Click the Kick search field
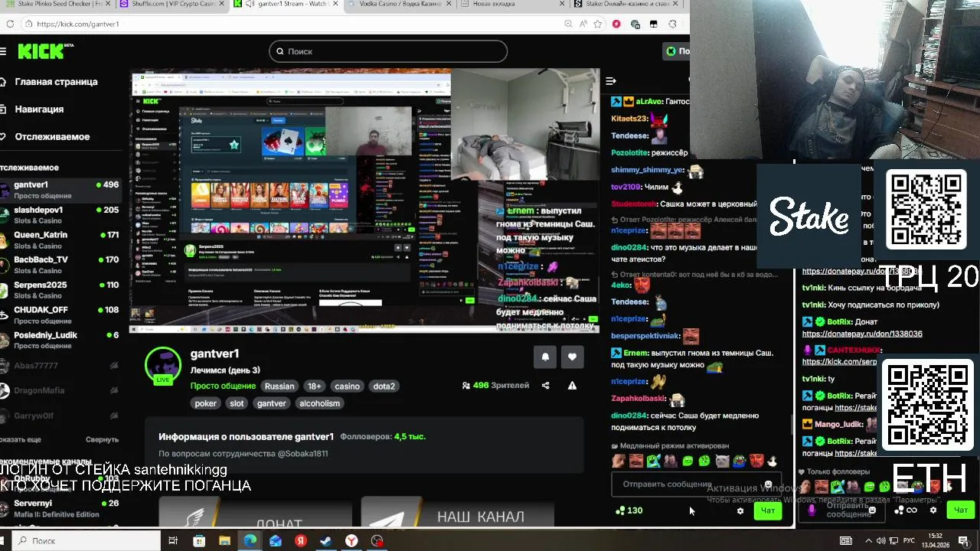This screenshot has width=980, height=551. tap(388, 51)
